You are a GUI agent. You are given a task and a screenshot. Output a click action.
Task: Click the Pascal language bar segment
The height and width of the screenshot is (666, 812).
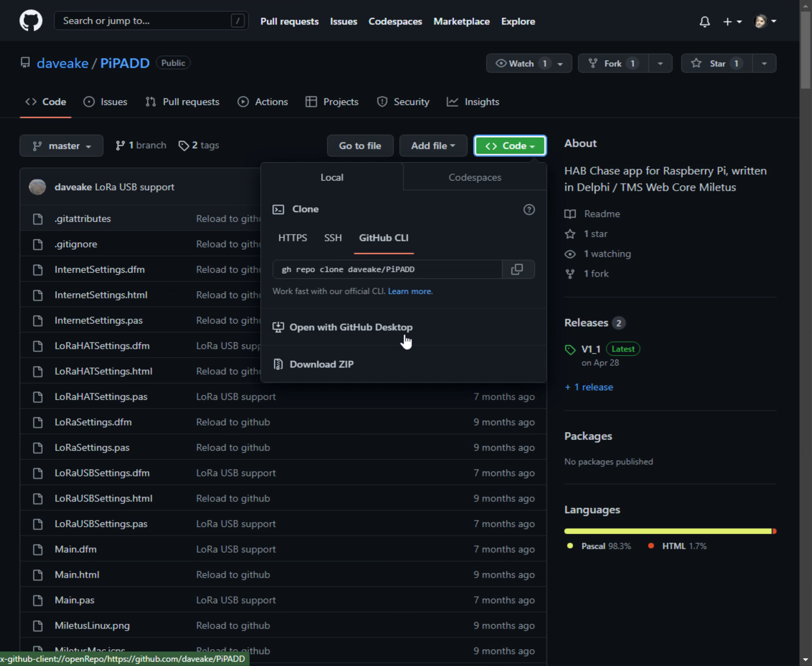(x=668, y=531)
